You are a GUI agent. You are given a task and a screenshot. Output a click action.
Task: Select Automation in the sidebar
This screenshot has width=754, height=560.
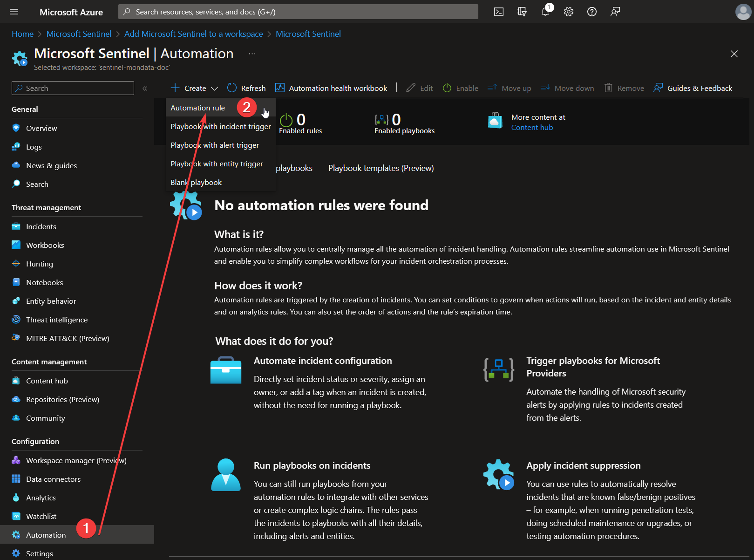coord(77,534)
